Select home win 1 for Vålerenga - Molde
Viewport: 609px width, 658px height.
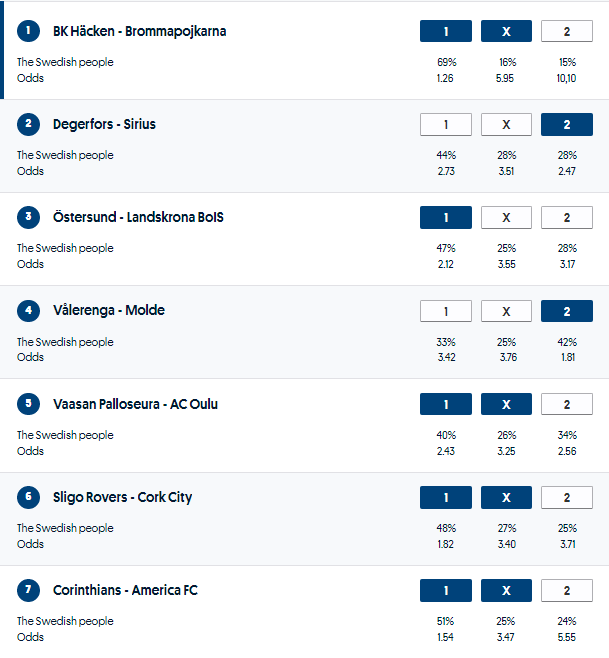tap(446, 311)
